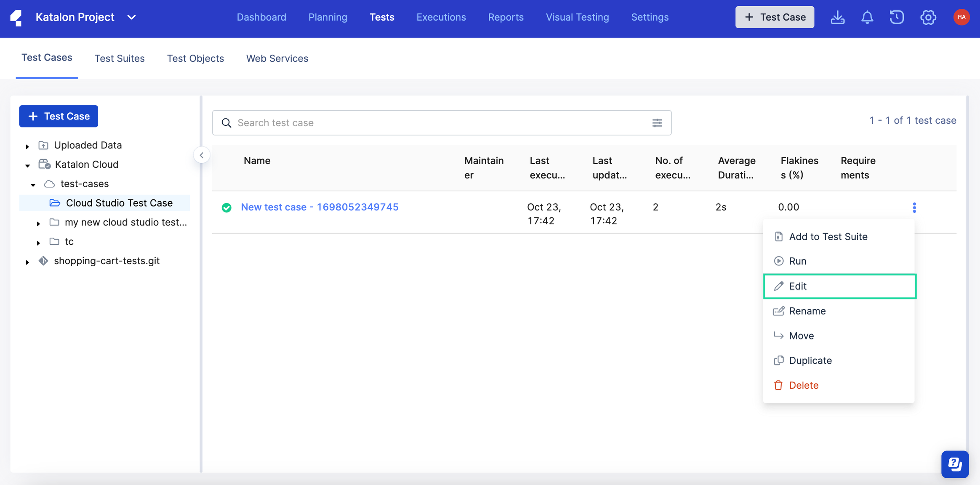The width and height of the screenshot is (980, 485).
Task: Open the Test Objects tab
Action: tap(195, 58)
